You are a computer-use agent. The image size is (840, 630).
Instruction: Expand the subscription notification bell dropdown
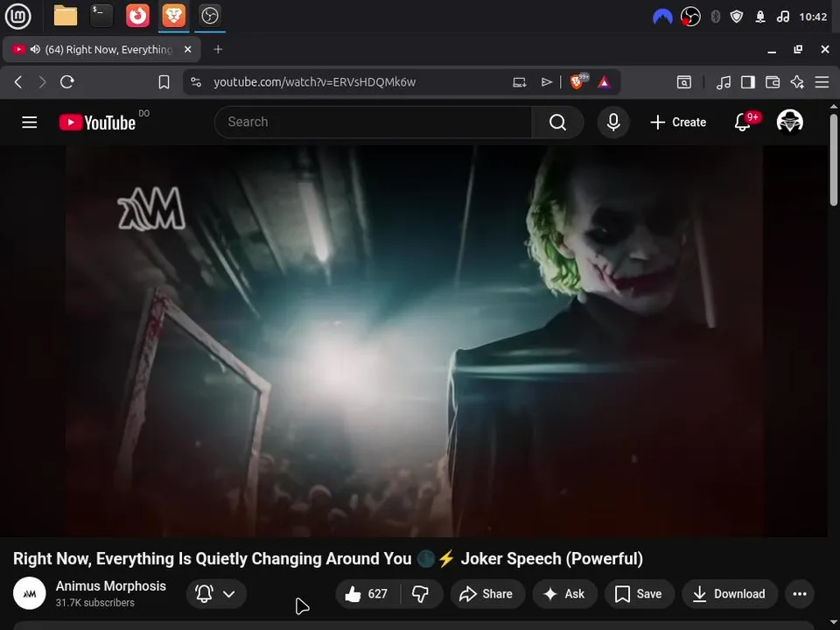pos(216,593)
